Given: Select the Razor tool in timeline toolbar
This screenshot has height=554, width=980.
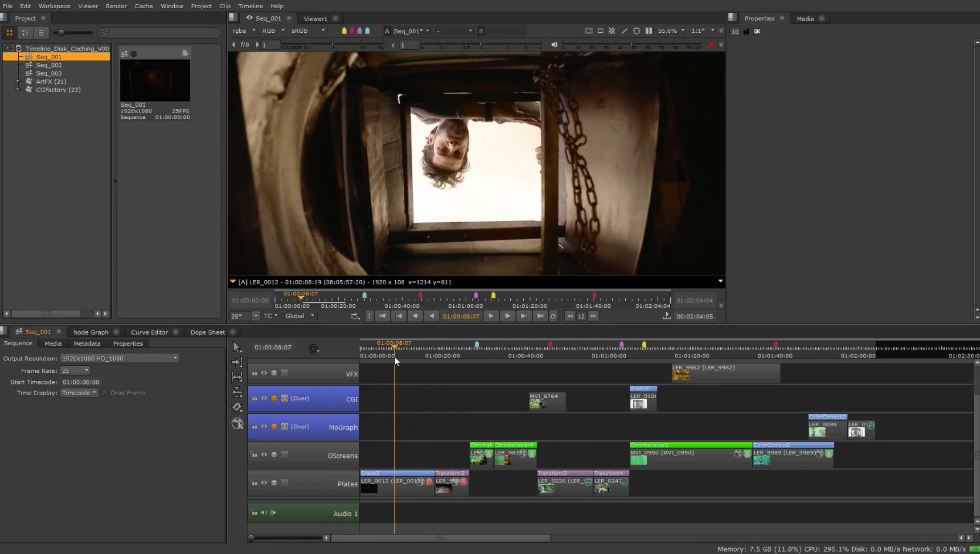Looking at the screenshot, I should click(x=238, y=407).
